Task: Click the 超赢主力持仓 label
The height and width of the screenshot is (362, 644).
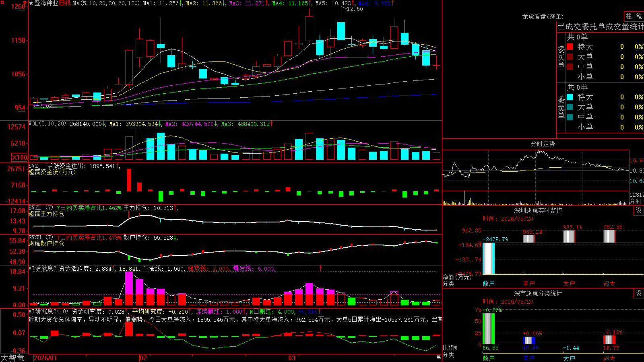Action: pos(46,214)
